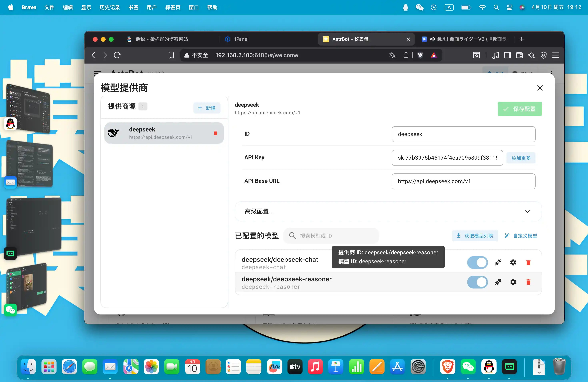Open Brave hamburger main menu
This screenshot has width=588, height=382.
point(555,55)
